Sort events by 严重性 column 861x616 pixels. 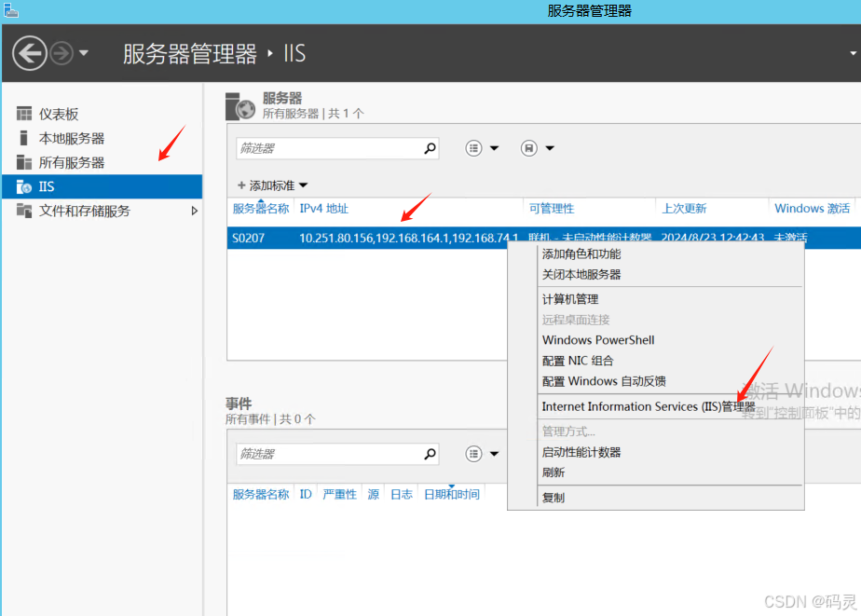339,495
